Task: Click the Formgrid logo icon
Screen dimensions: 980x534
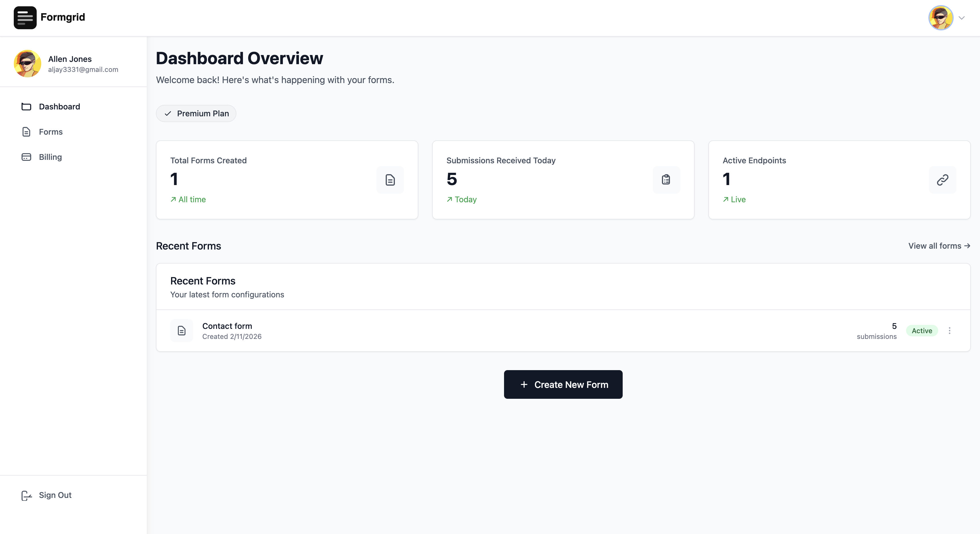Action: tap(25, 17)
